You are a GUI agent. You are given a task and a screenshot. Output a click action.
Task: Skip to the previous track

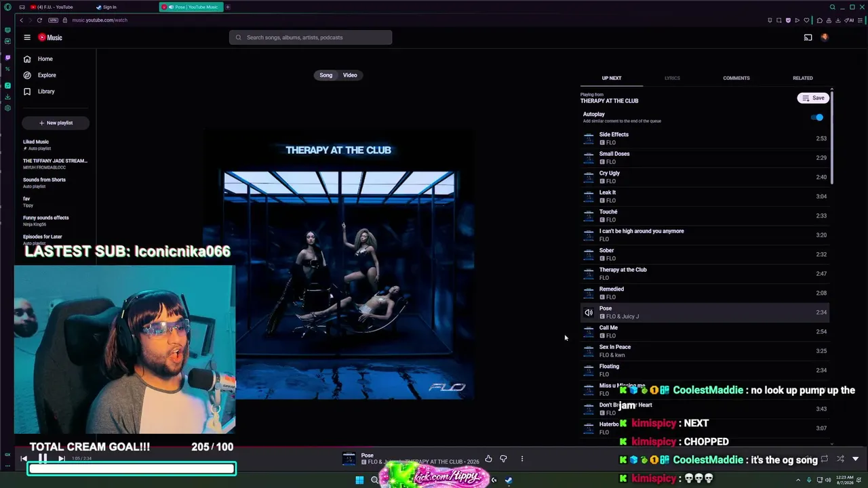(x=24, y=459)
